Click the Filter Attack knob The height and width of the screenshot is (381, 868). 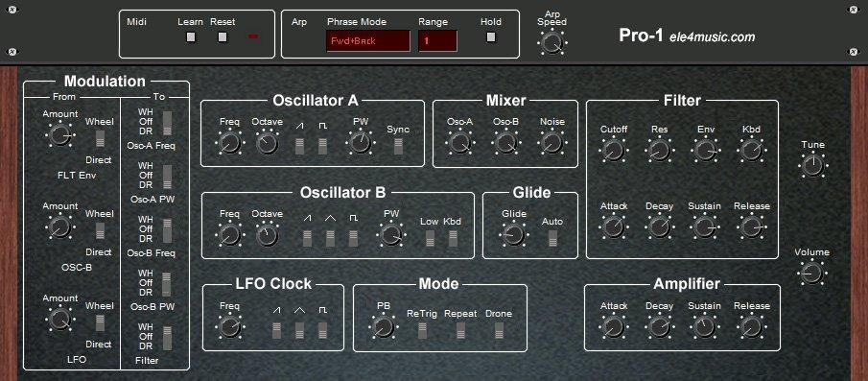tap(614, 227)
